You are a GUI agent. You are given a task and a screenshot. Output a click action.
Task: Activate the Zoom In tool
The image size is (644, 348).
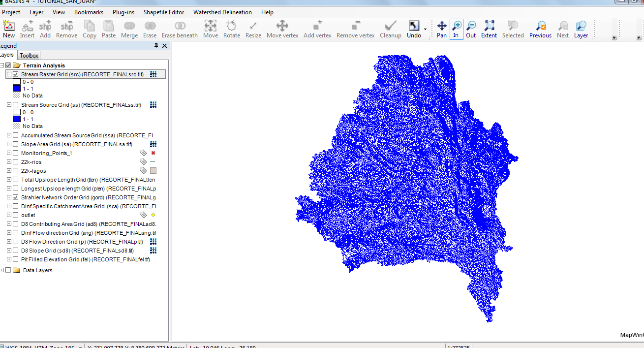point(456,29)
